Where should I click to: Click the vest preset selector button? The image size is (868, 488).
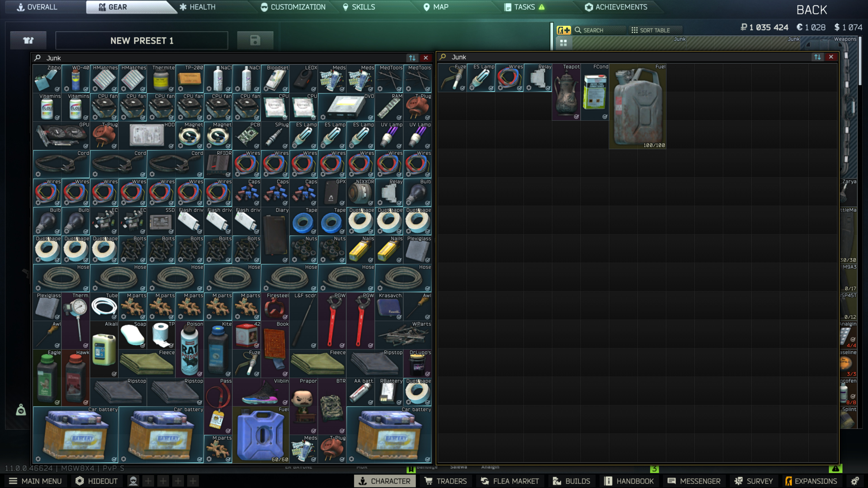(x=28, y=41)
